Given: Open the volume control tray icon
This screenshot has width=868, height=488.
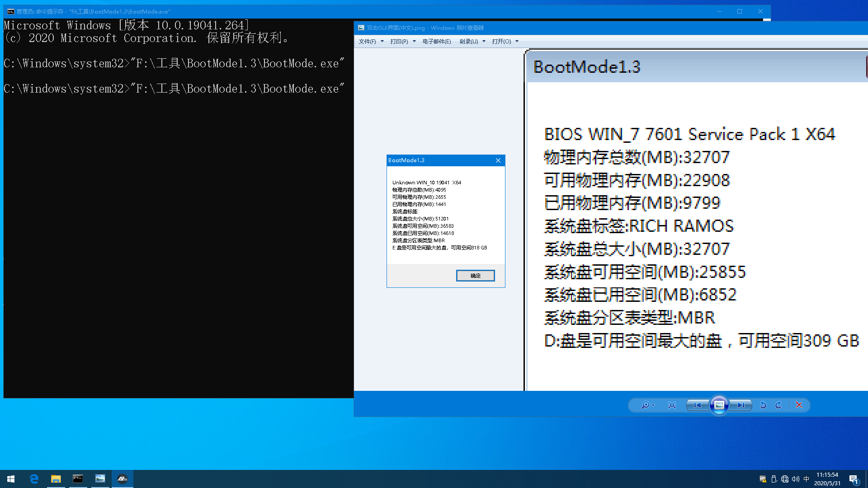Looking at the screenshot, I should pyautogui.click(x=796, y=479).
